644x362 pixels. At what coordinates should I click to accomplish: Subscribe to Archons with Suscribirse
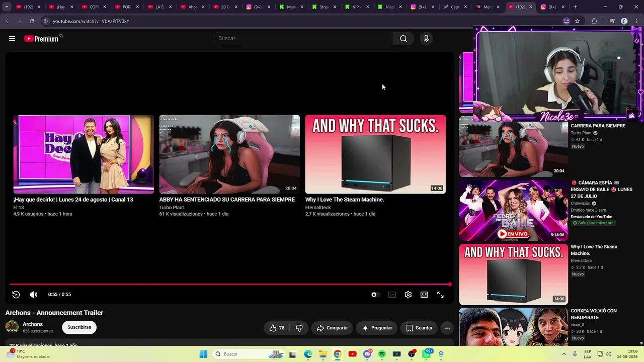point(79,327)
